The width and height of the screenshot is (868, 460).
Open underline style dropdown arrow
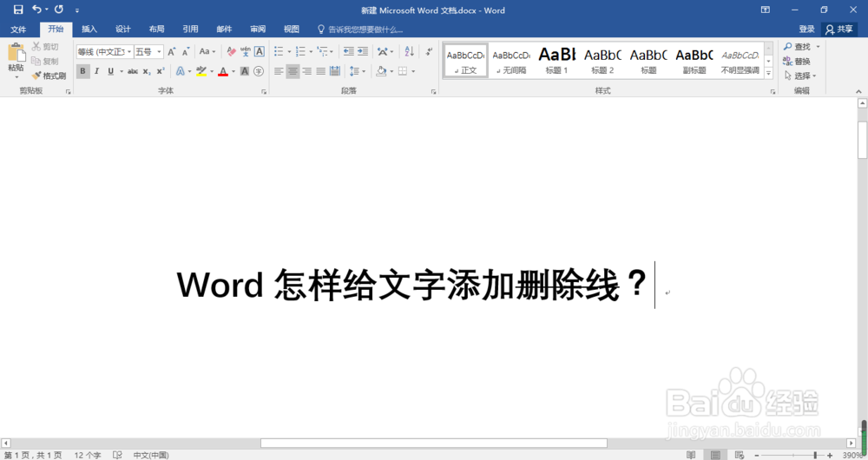(122, 71)
